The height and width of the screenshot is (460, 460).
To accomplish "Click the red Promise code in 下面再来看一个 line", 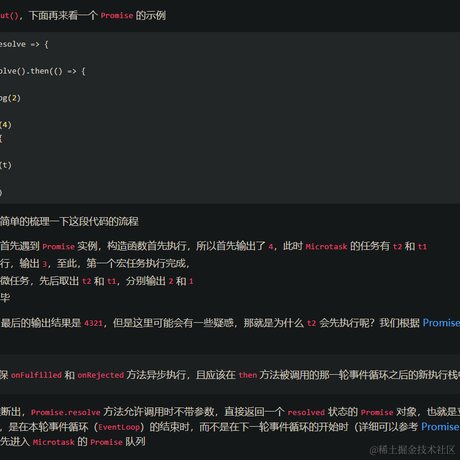I will click(117, 15).
